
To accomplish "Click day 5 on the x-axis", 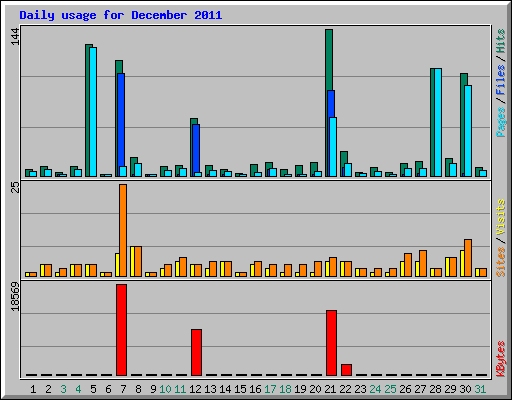I will click(93, 389).
